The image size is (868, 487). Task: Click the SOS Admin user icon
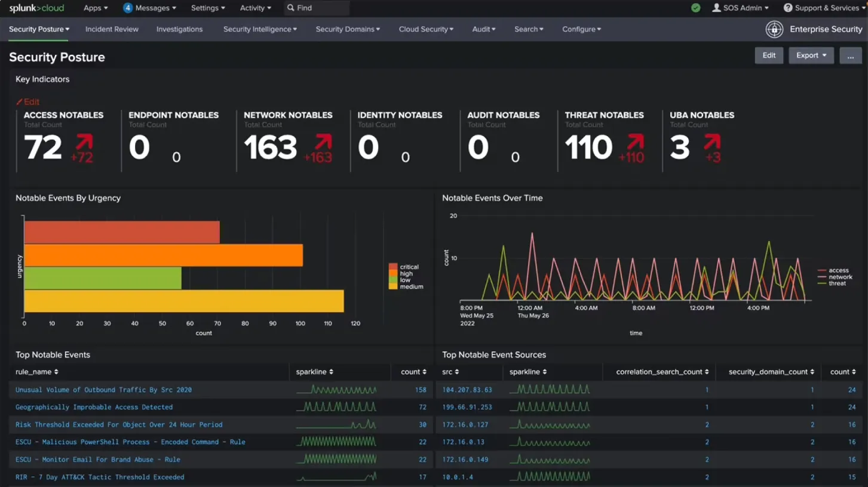[x=716, y=8]
